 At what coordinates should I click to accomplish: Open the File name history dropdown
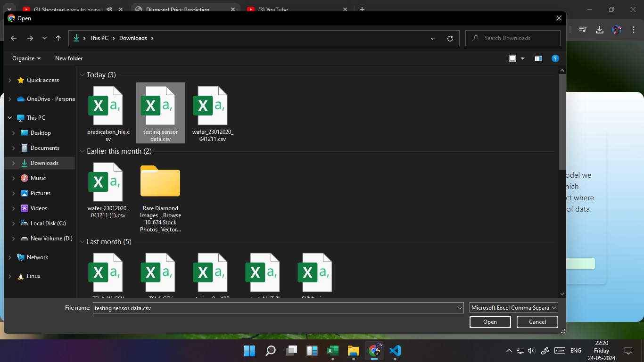(460, 308)
